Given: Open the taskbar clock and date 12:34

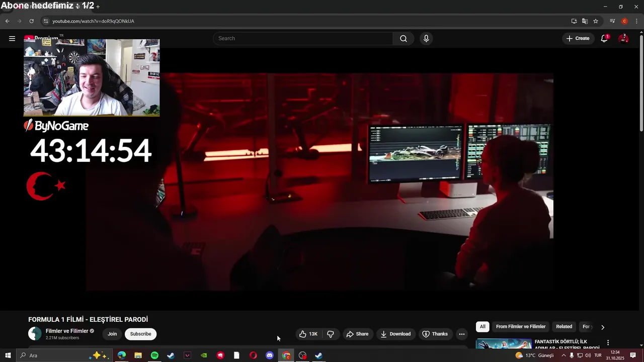Looking at the screenshot, I should point(615,355).
